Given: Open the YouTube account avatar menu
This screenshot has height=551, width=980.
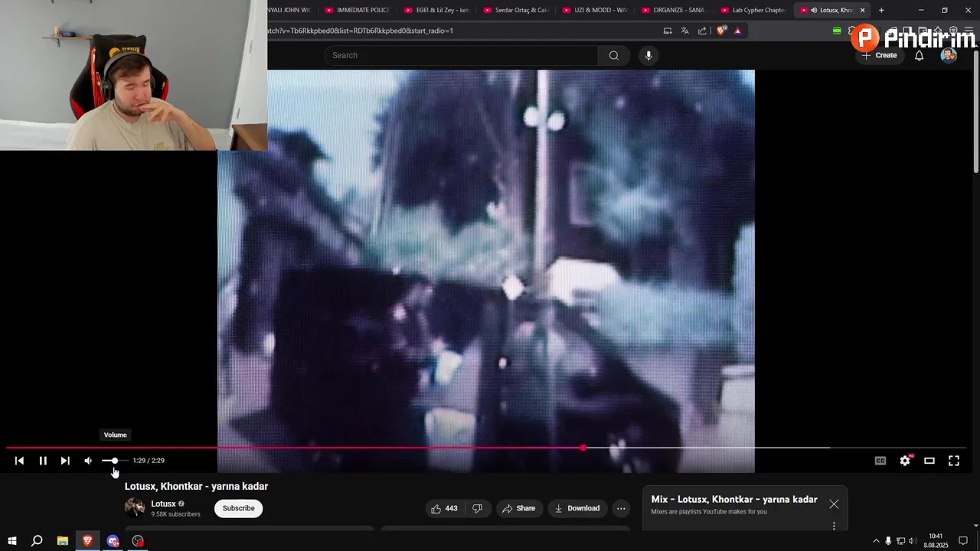Looking at the screenshot, I should pos(949,55).
